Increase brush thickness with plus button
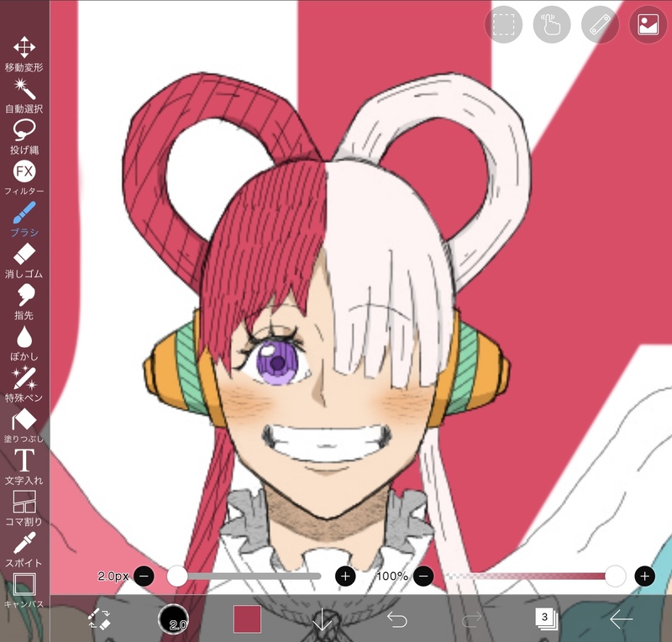This screenshot has width=672, height=642. coord(345,576)
